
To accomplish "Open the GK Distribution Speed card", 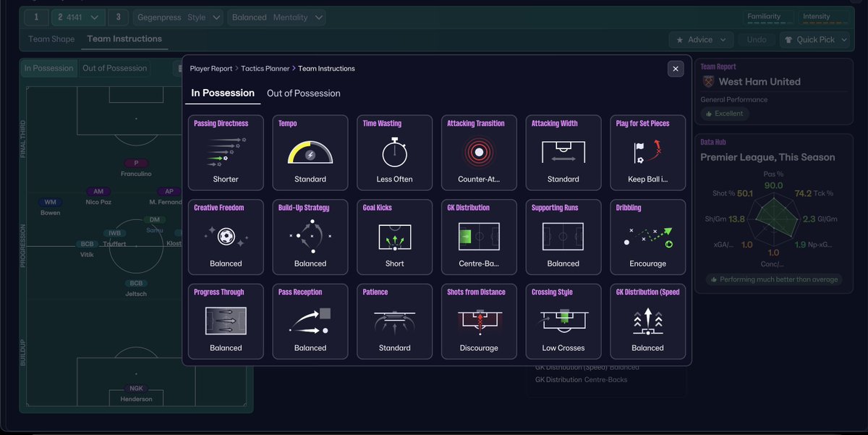I will [647, 321].
